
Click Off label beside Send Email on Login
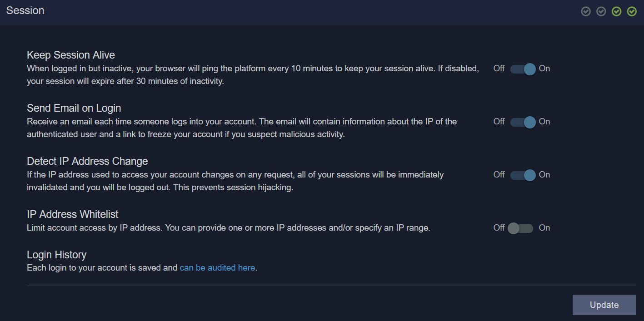pos(499,122)
